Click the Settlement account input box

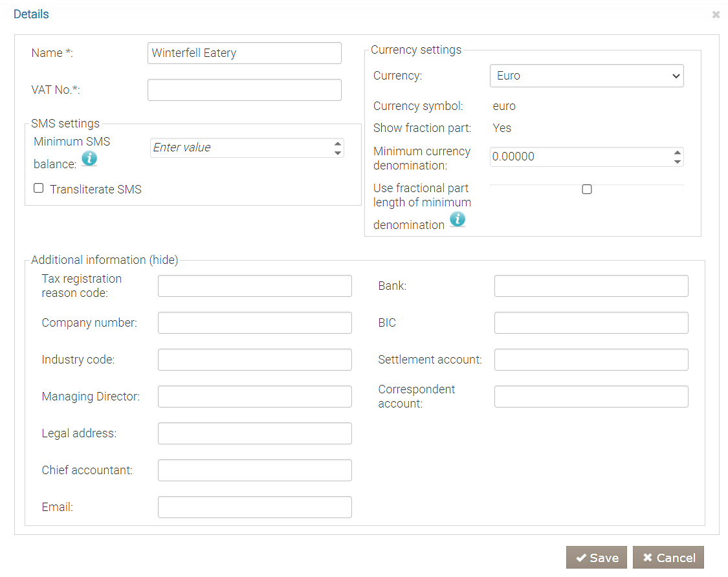(x=591, y=360)
